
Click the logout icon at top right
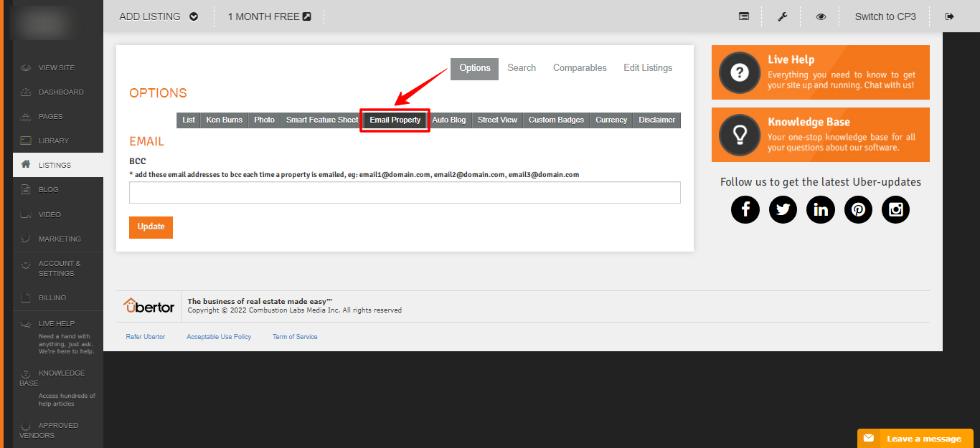(x=950, y=16)
